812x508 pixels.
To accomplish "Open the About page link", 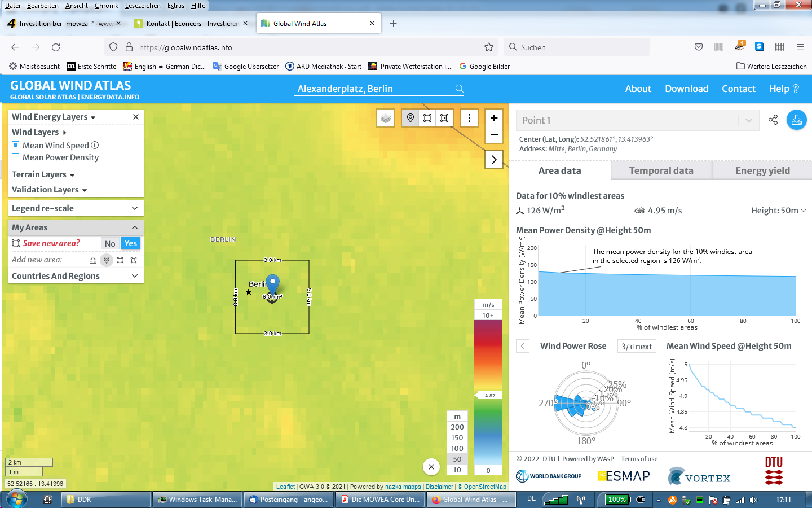I will pyautogui.click(x=638, y=89).
